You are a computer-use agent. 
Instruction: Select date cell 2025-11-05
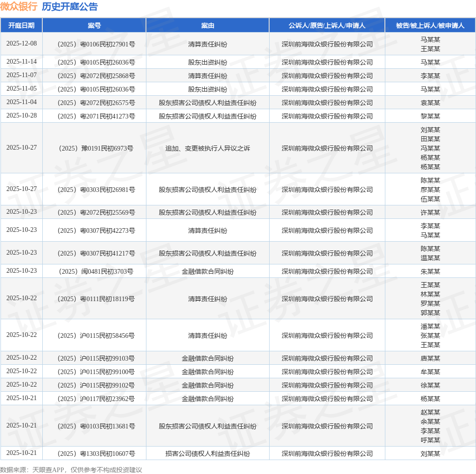coord(21,89)
